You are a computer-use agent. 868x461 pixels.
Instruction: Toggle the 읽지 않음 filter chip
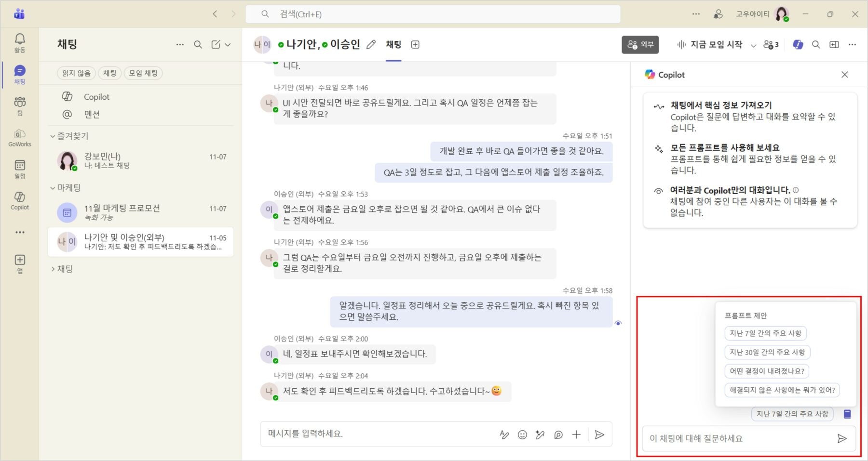76,73
